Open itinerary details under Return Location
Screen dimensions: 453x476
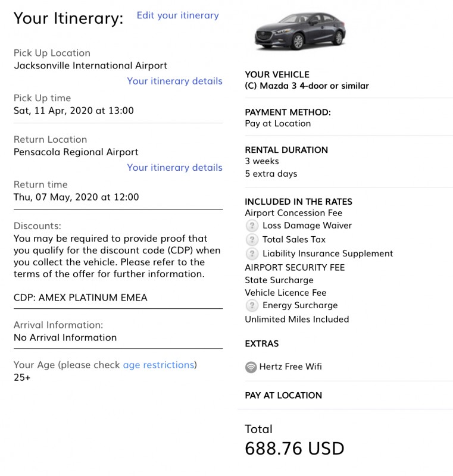click(174, 168)
